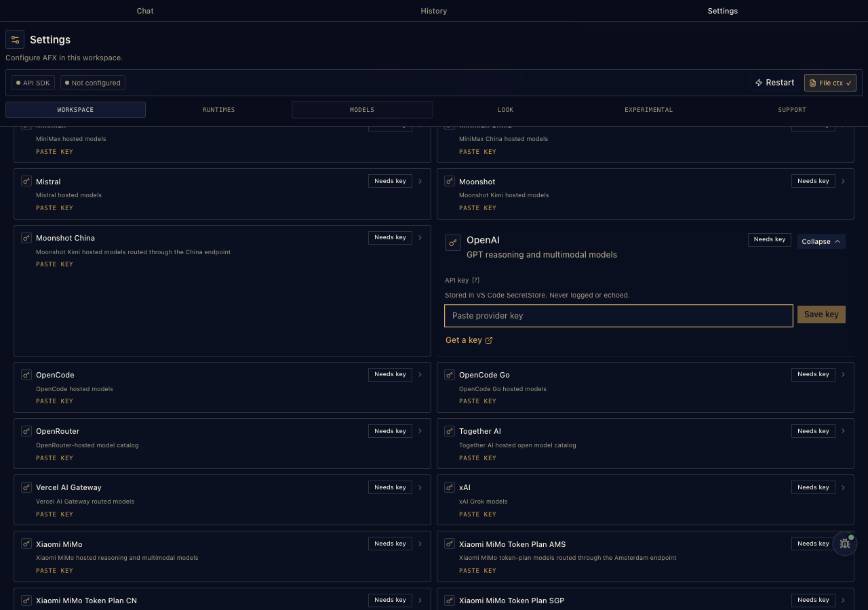Click the key icon next to OpenAI heading
868x610 pixels.
453,242
